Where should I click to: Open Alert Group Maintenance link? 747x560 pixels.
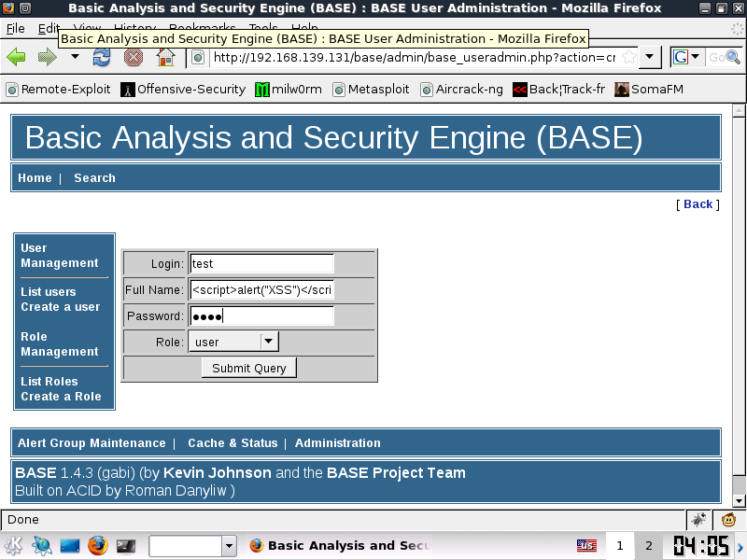92,443
